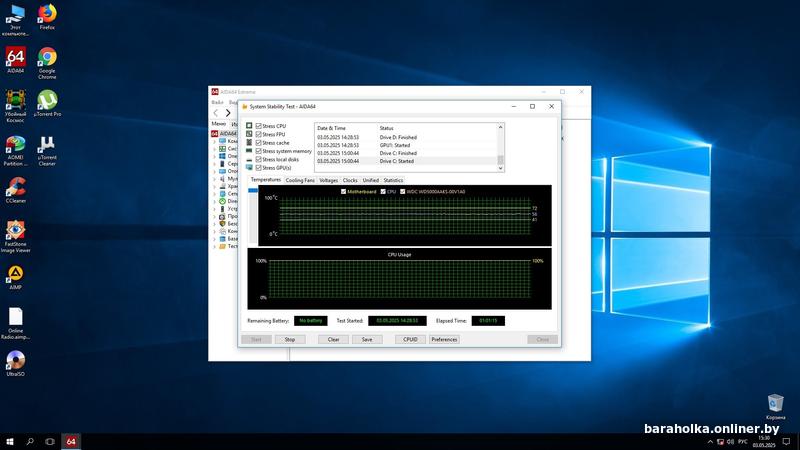Toggle the CPU temperature graph checkbox
The width and height of the screenshot is (800, 450).
click(383, 192)
